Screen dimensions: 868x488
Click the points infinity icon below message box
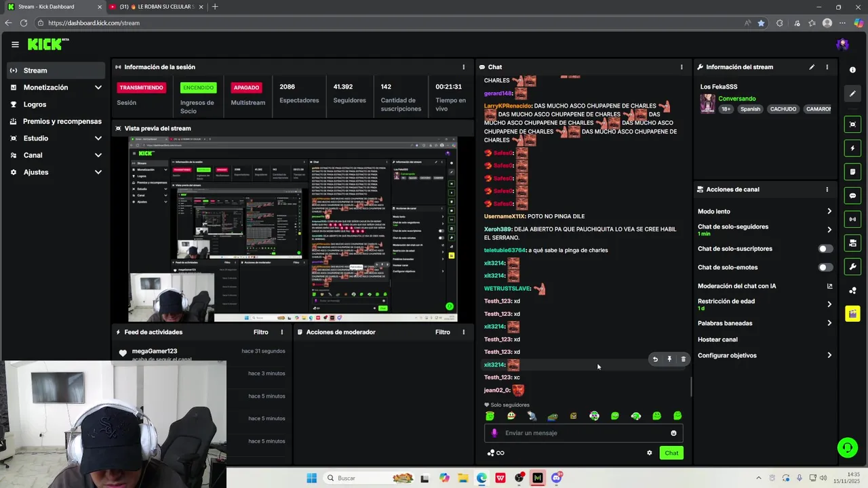click(x=496, y=453)
